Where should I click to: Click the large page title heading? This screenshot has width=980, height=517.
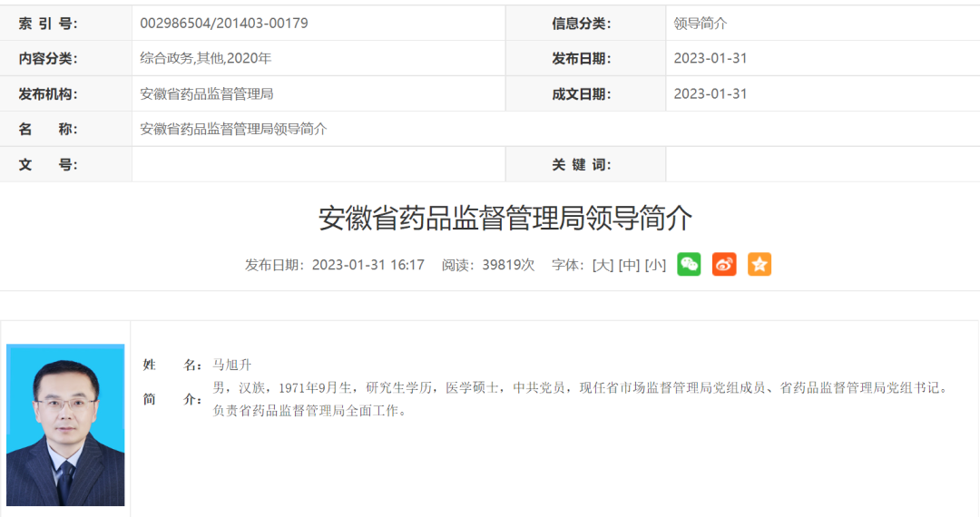[x=505, y=218]
